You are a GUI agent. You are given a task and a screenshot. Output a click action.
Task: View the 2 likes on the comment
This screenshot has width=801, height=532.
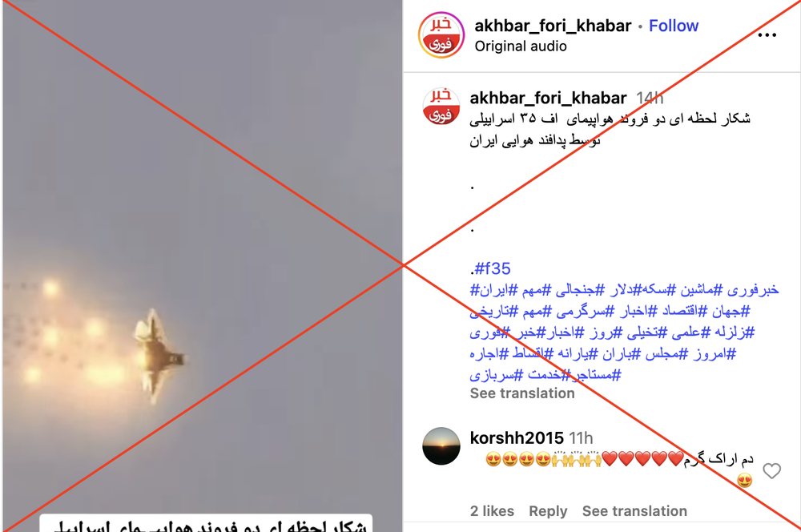tap(492, 511)
